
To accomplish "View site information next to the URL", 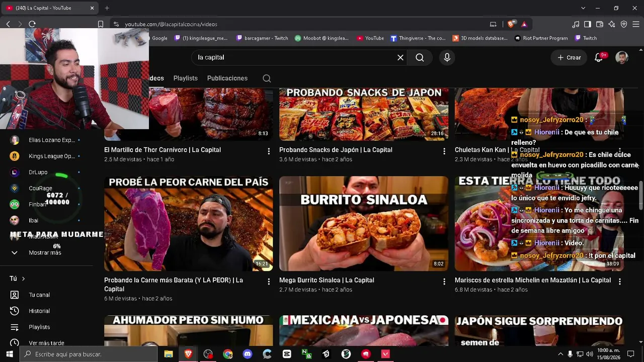I will (116, 24).
